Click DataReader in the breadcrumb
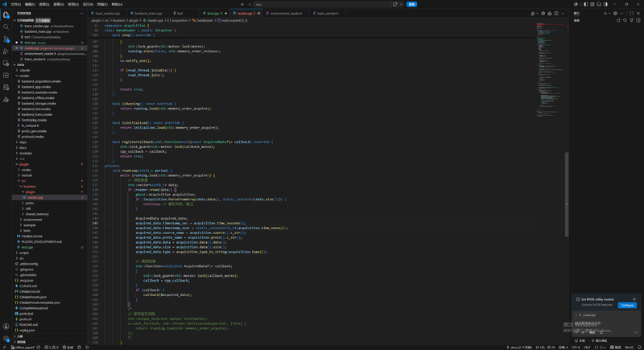The image size is (644, 350). (x=204, y=20)
